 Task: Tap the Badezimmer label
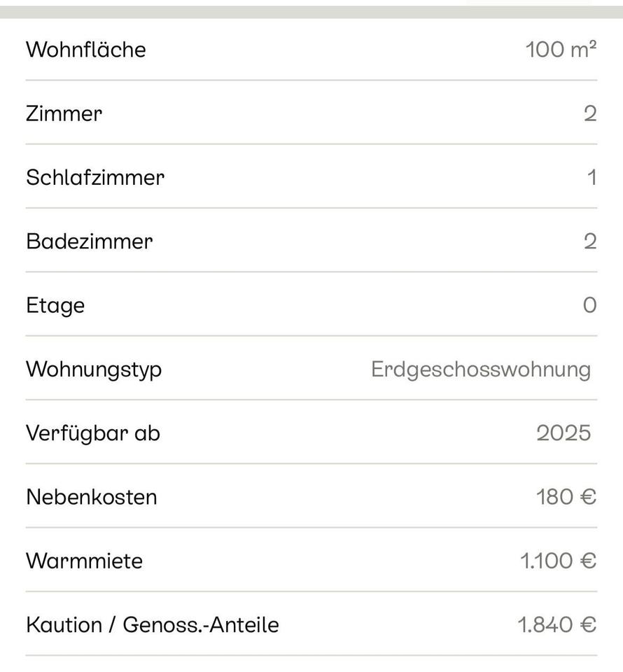pyautogui.click(x=89, y=241)
